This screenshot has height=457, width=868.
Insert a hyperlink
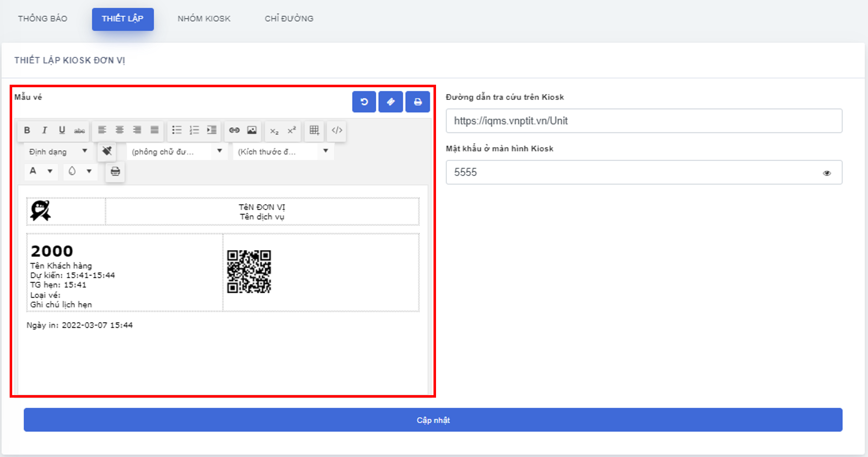coord(234,130)
